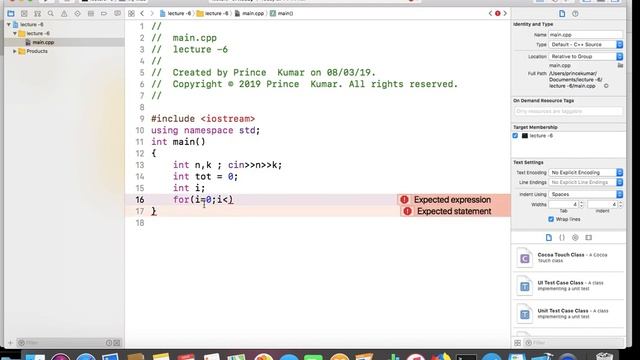Select Unit Test Case Class template
640x360 pixels.
(x=568, y=313)
